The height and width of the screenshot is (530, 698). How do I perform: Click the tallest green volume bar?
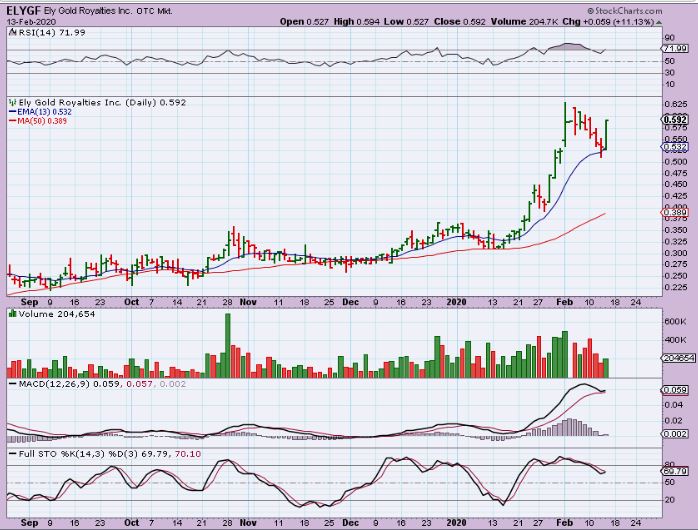coord(228,343)
